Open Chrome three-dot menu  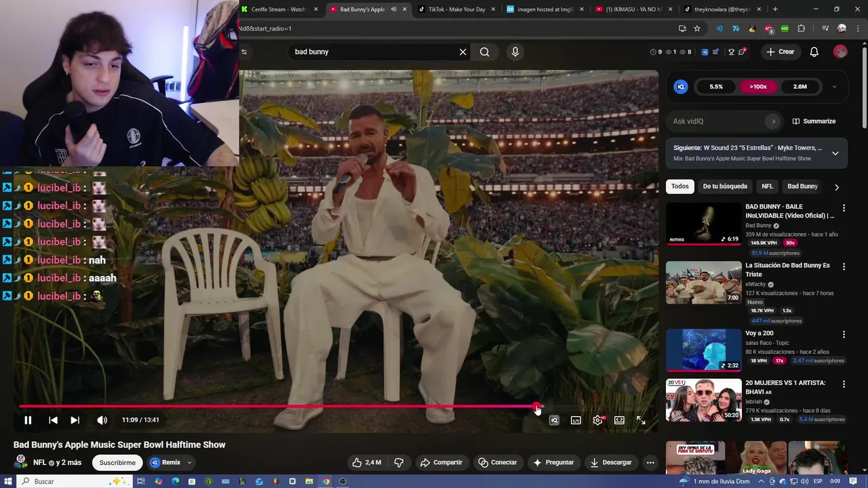click(857, 28)
